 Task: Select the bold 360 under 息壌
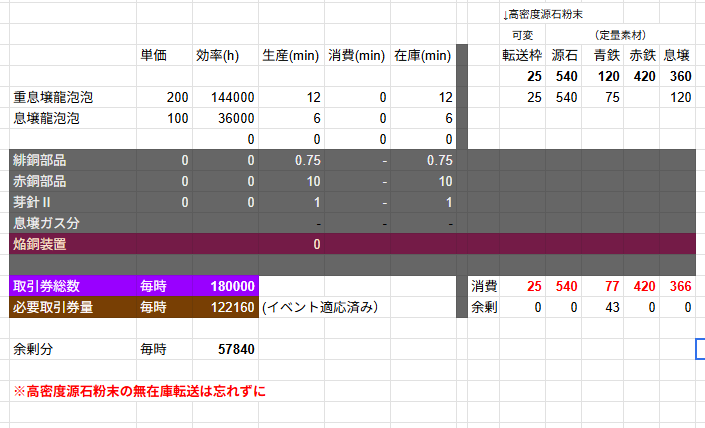click(x=678, y=76)
